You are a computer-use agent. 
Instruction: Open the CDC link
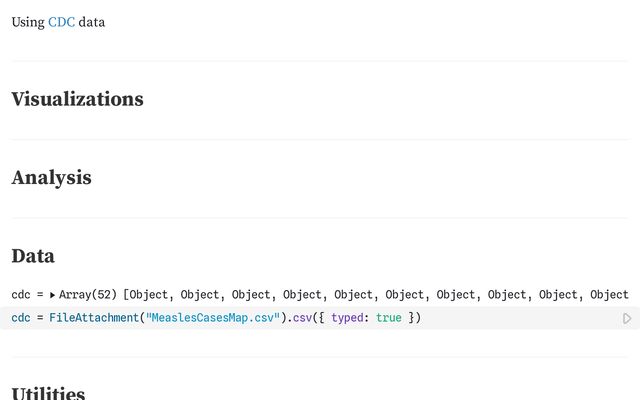tap(61, 22)
